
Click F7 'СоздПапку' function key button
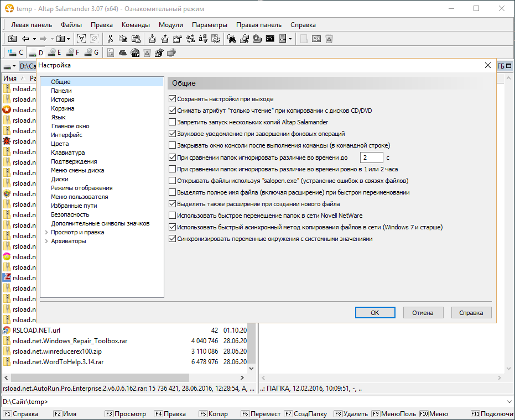click(306, 414)
